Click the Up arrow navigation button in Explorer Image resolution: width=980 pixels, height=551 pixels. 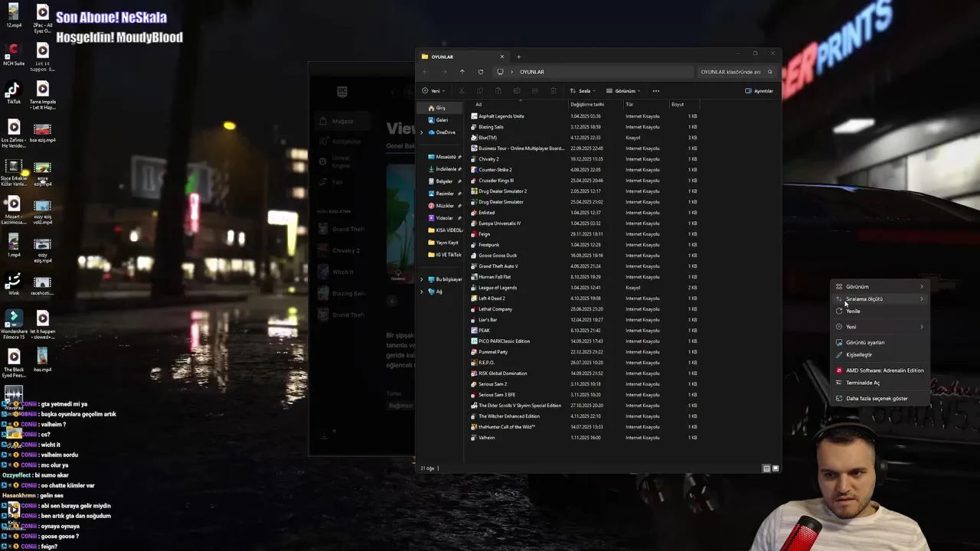(462, 72)
